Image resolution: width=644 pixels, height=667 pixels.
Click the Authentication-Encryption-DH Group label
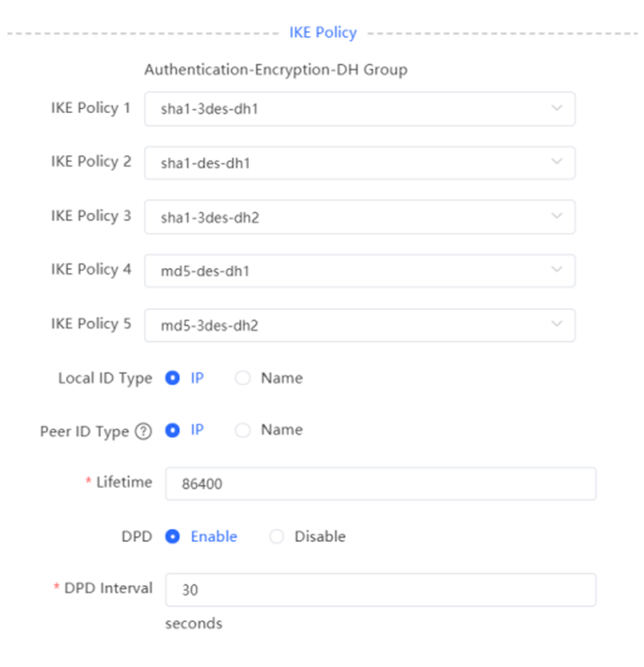[x=275, y=69]
